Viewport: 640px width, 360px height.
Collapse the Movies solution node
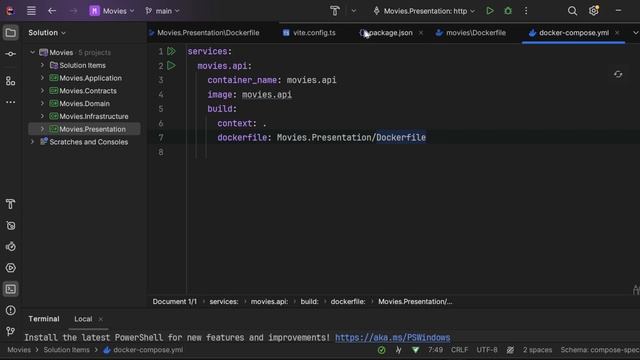33,52
